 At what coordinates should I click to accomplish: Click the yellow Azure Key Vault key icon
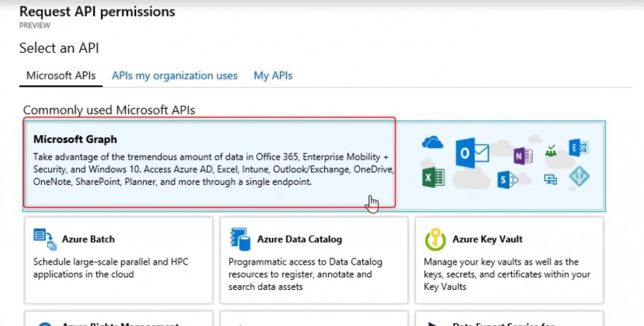click(434, 239)
